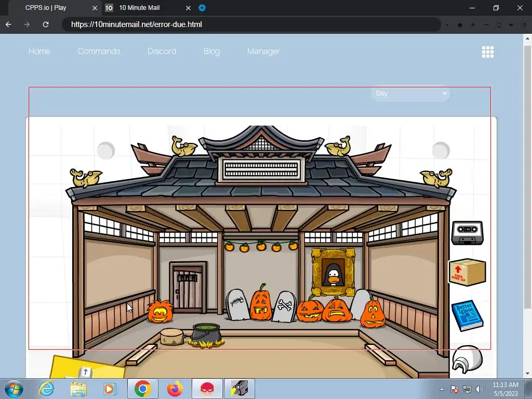Image resolution: width=532 pixels, height=399 pixels.
Task: Click the Windows Movie Maker taskbar icon
Action: [239, 389]
